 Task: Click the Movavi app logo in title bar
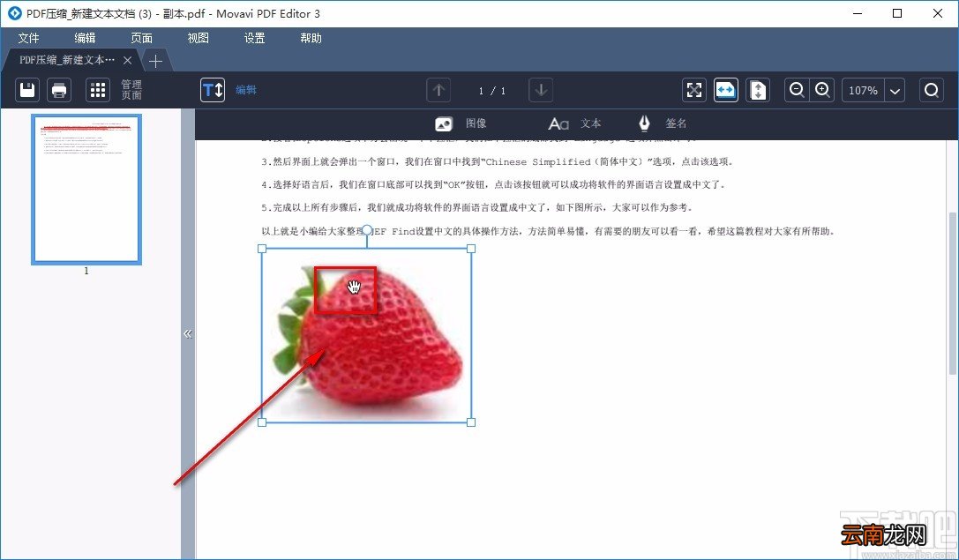[x=14, y=13]
